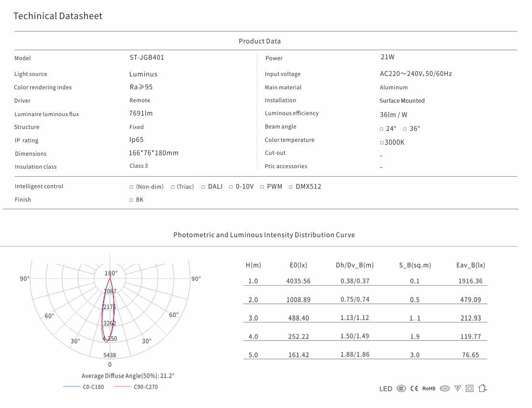Check the BK finish box

coord(131,200)
